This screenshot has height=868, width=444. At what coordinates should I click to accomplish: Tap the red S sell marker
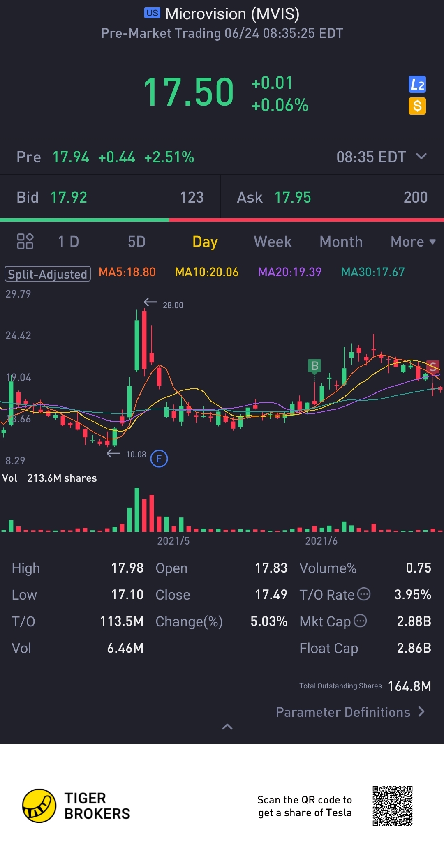[433, 367]
